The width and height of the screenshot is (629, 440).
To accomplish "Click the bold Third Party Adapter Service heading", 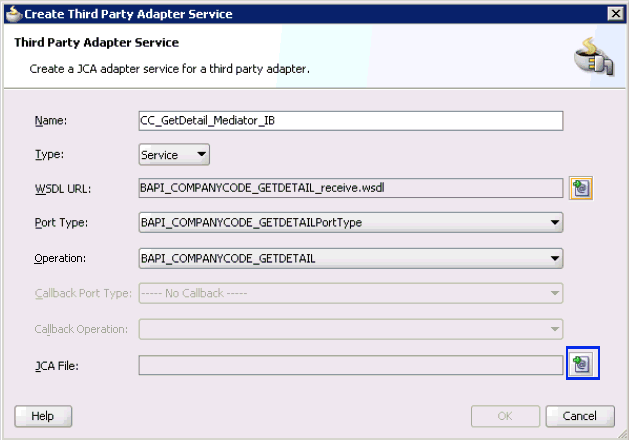I will 96,43.
